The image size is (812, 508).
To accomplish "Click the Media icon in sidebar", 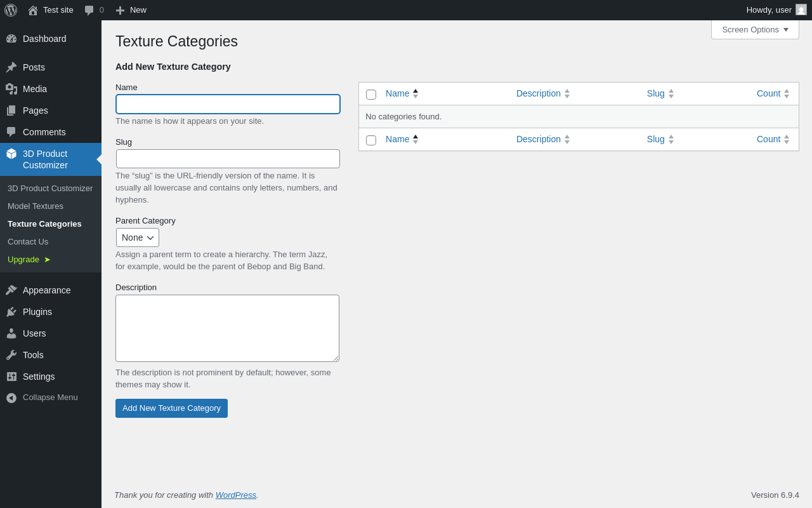I will click(x=11, y=89).
